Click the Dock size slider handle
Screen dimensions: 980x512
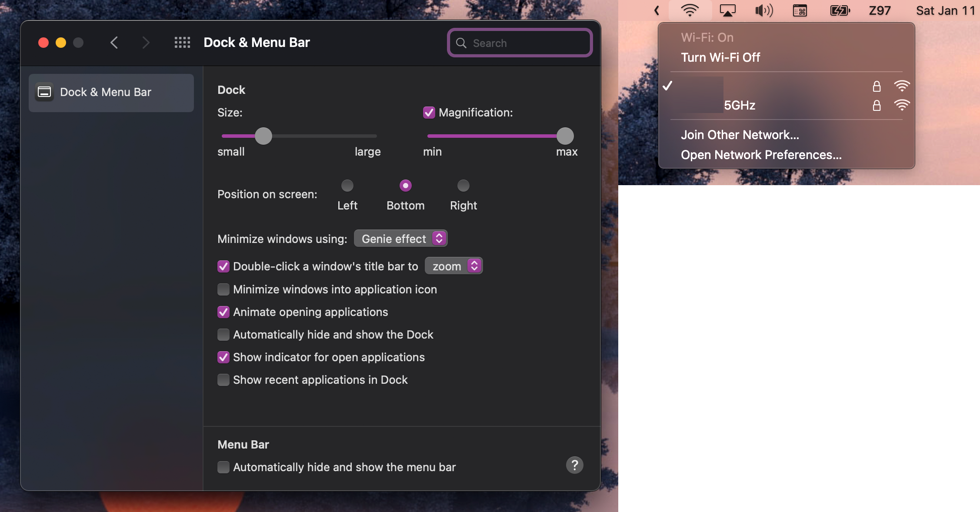[263, 136]
